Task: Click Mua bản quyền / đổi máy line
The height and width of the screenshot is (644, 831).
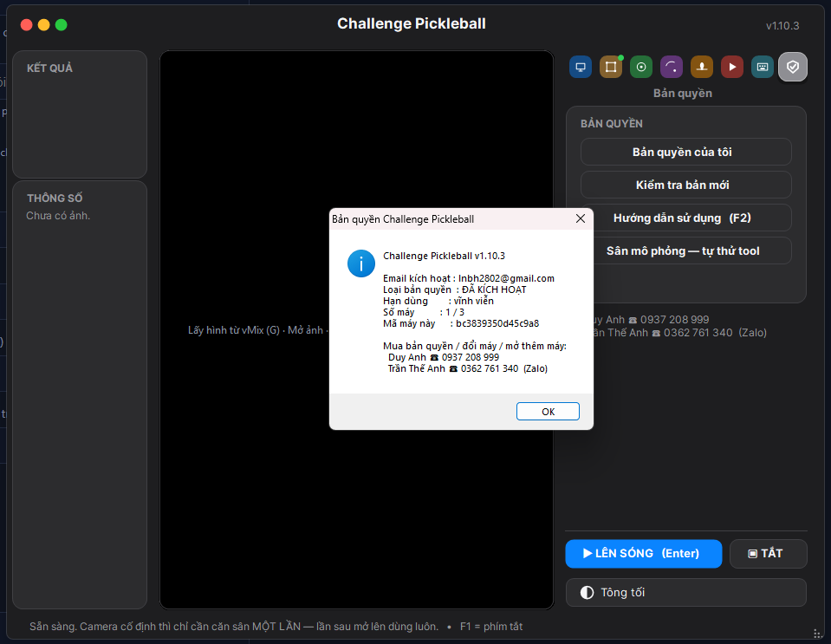Action: [x=475, y=346]
